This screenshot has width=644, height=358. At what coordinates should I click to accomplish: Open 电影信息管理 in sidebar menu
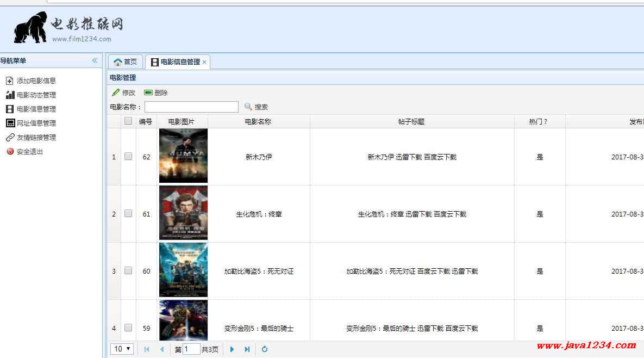point(36,109)
